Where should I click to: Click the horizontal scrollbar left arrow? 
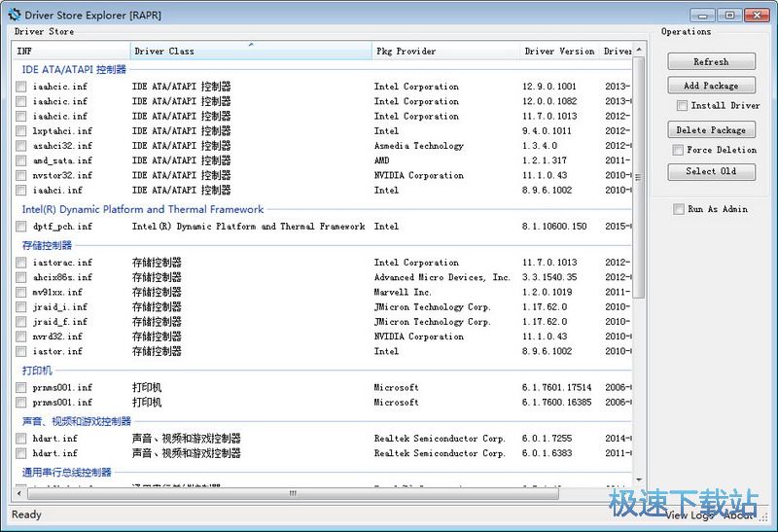tap(18, 493)
